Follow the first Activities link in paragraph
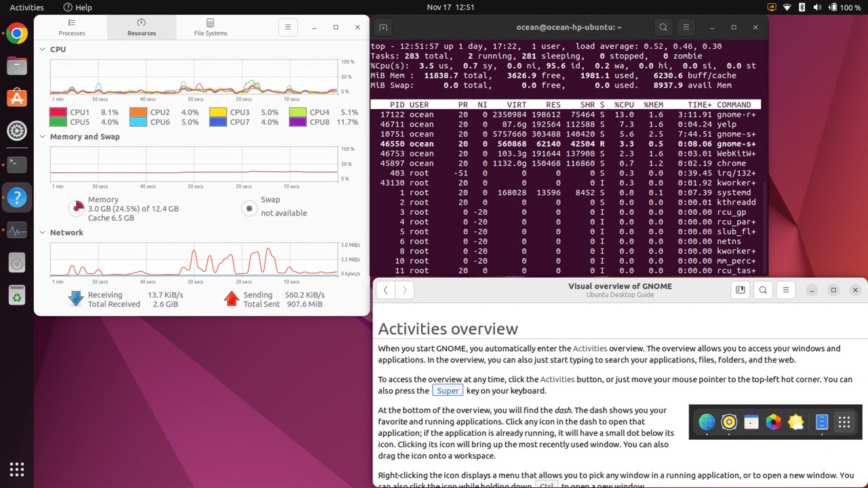The width and height of the screenshot is (868, 488). coord(590,348)
